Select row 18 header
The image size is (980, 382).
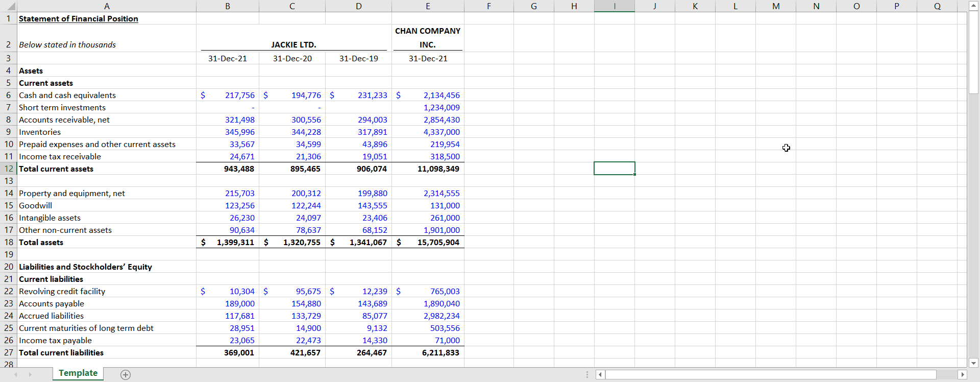pos(9,242)
